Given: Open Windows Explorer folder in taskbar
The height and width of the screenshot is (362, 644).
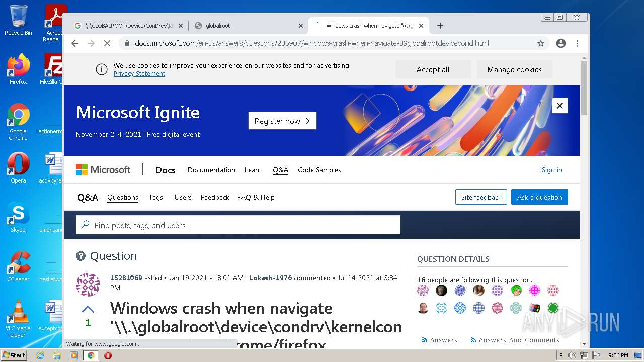Looking at the screenshot, I should 57,355.
